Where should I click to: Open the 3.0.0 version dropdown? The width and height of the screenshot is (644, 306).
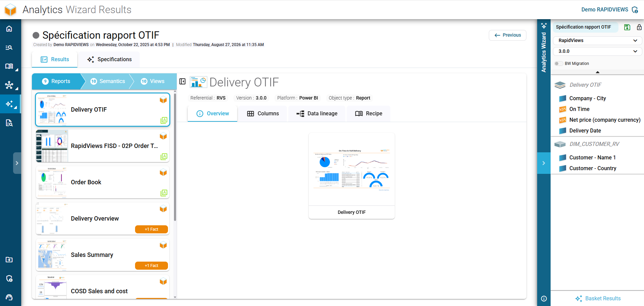(598, 51)
